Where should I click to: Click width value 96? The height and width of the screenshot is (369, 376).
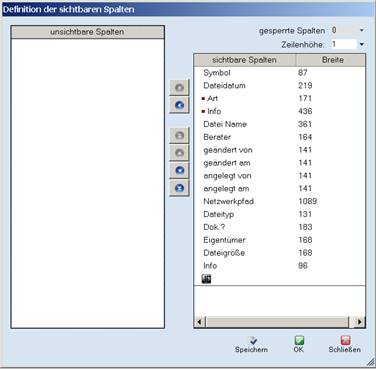click(303, 266)
